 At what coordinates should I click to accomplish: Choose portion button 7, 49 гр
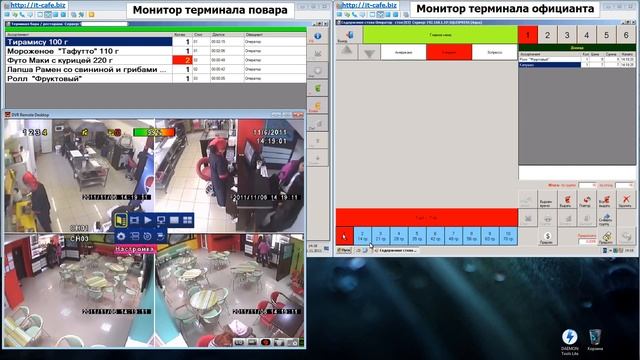(x=453, y=236)
